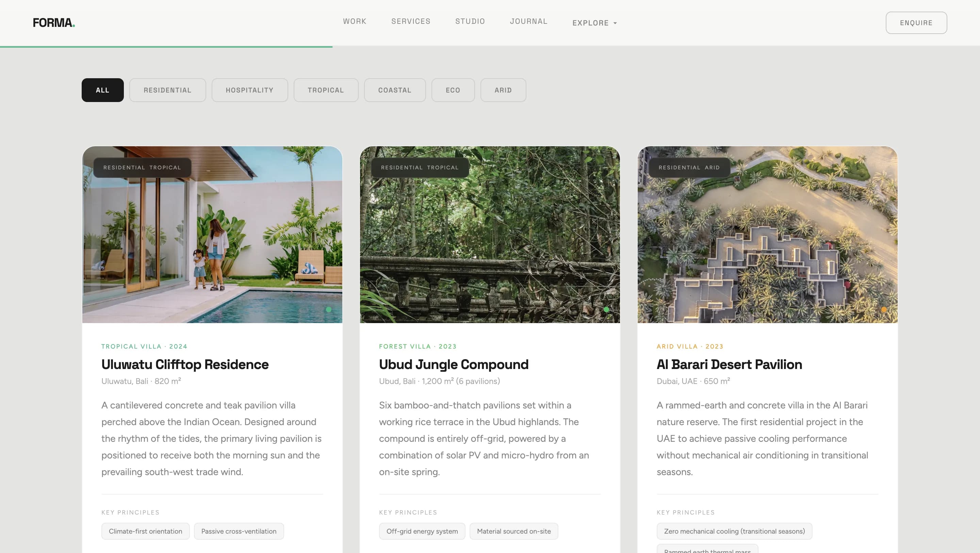Open the Uluwatu Clifftop Residence project
This screenshot has width=980, height=553.
click(184, 364)
